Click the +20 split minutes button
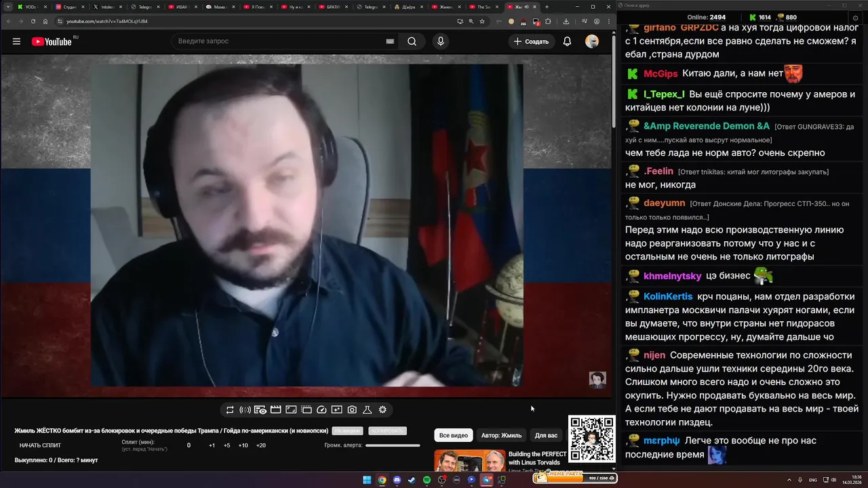 click(x=261, y=445)
